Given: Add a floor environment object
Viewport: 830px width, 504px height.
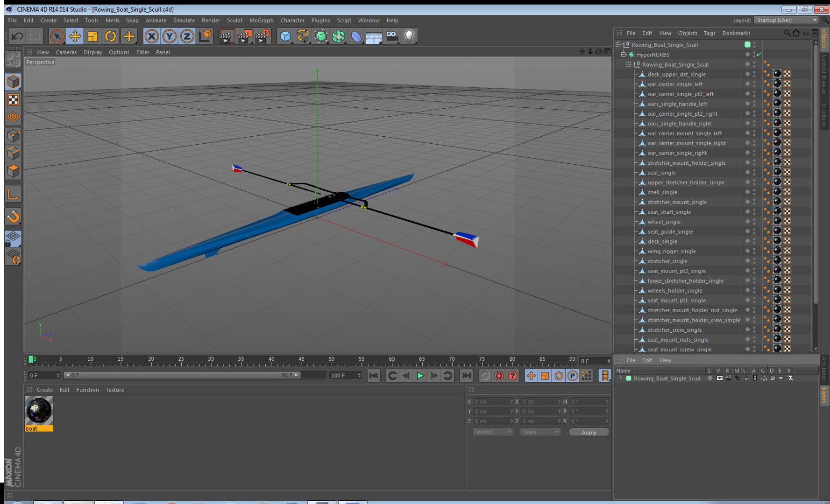Looking at the screenshot, I should click(x=374, y=36).
